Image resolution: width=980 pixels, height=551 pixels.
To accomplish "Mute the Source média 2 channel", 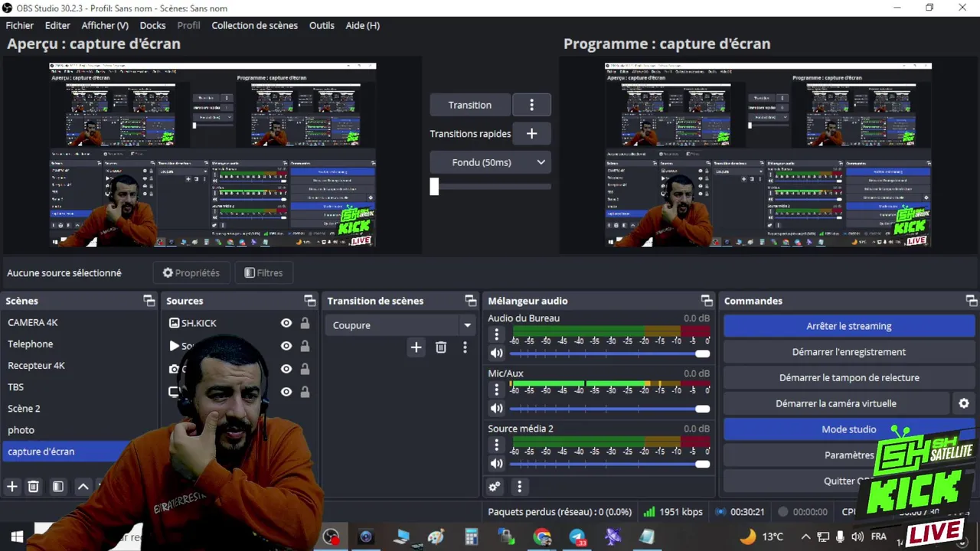I will 497,464.
